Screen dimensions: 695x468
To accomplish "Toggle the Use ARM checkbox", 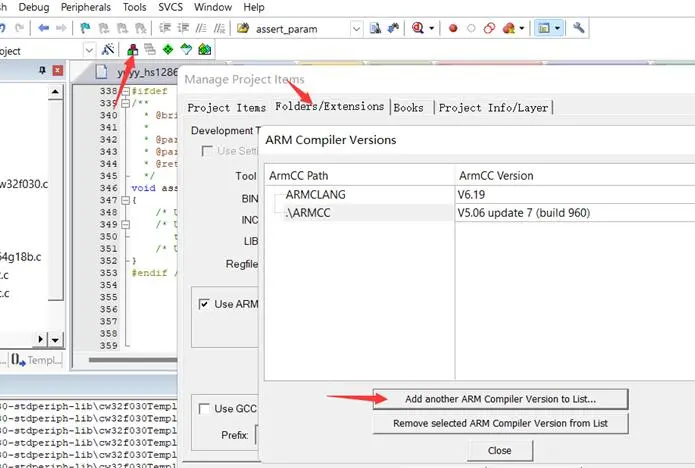I will point(205,304).
